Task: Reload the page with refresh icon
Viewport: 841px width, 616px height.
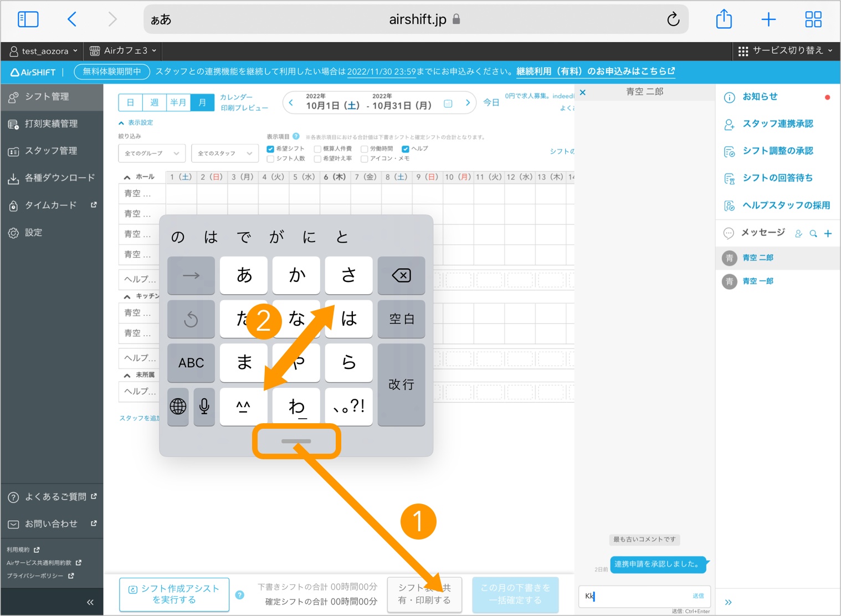Action: tap(673, 20)
